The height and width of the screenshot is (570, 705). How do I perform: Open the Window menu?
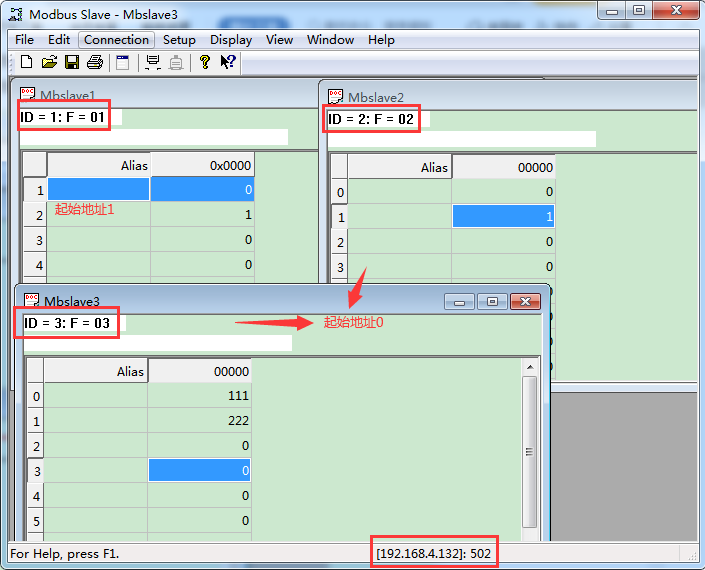330,40
